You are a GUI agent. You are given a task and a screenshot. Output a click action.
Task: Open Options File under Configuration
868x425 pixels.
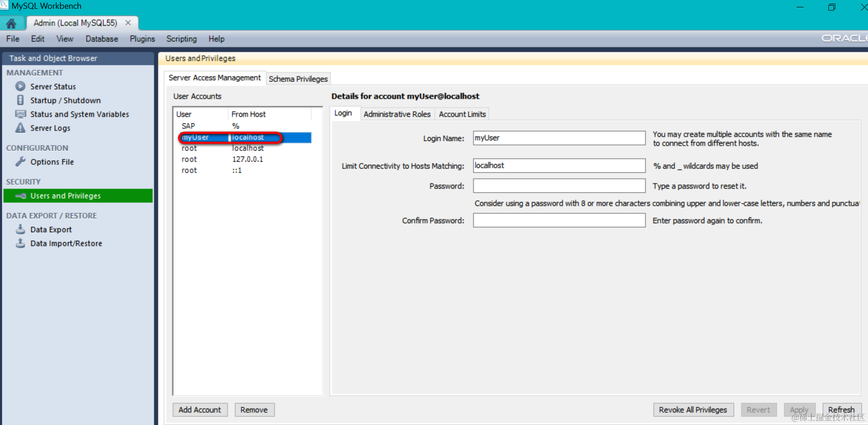coord(52,162)
